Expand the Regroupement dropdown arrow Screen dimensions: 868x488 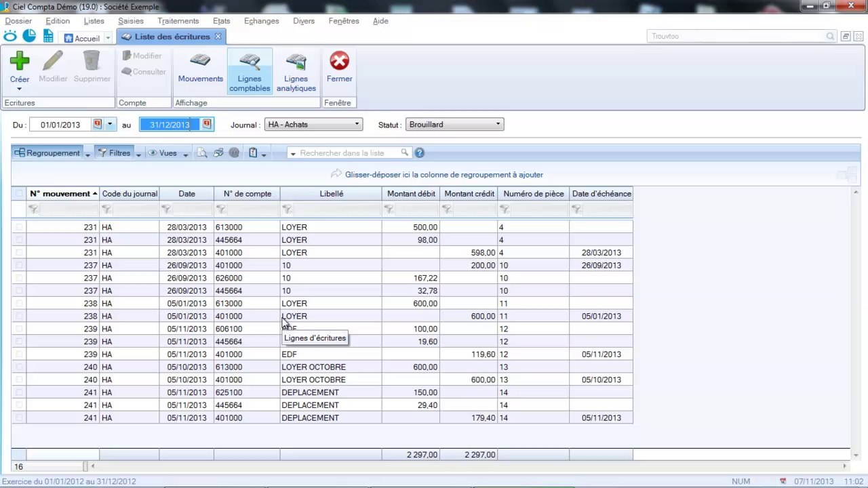click(x=87, y=154)
